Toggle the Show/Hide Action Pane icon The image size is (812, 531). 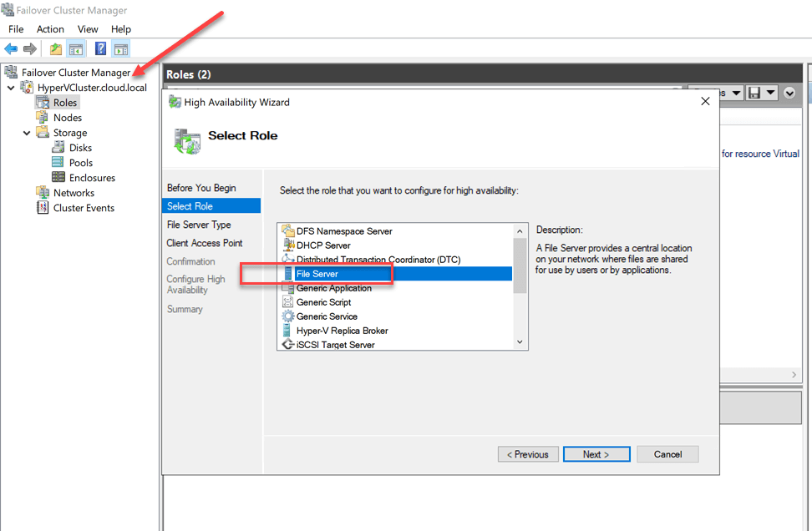pos(120,49)
